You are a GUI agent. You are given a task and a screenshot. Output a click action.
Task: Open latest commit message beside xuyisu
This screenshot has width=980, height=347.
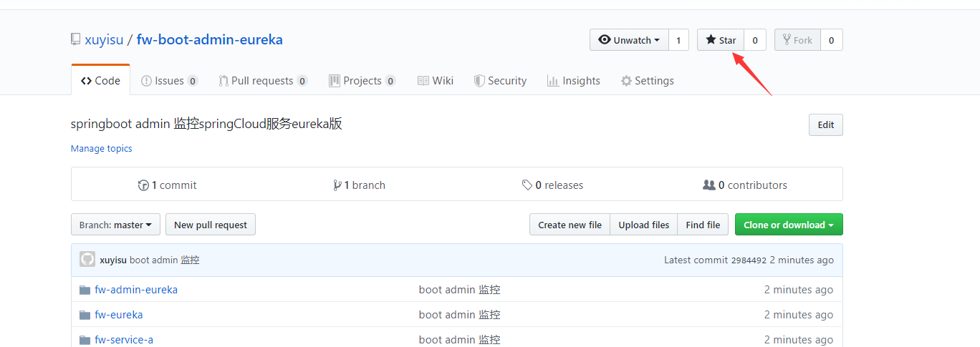(x=165, y=260)
